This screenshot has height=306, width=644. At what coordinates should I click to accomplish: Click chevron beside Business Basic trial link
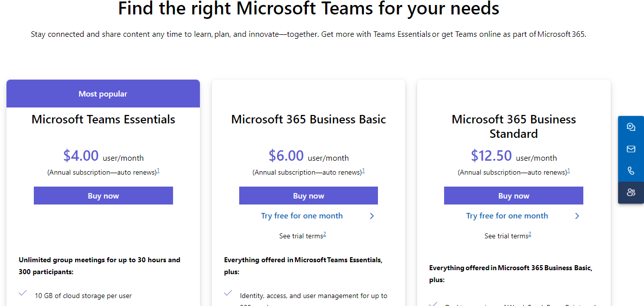coord(371,216)
